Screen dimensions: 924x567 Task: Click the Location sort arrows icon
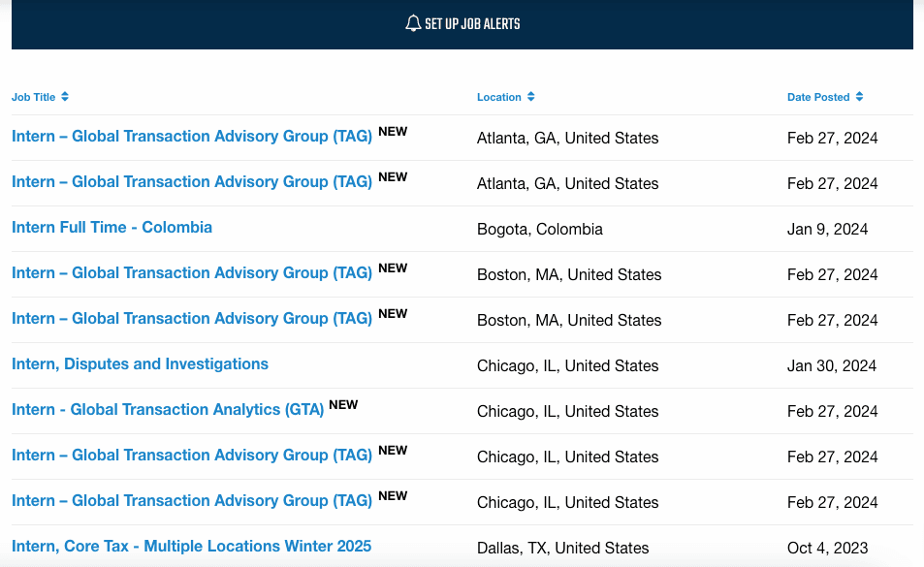(531, 97)
